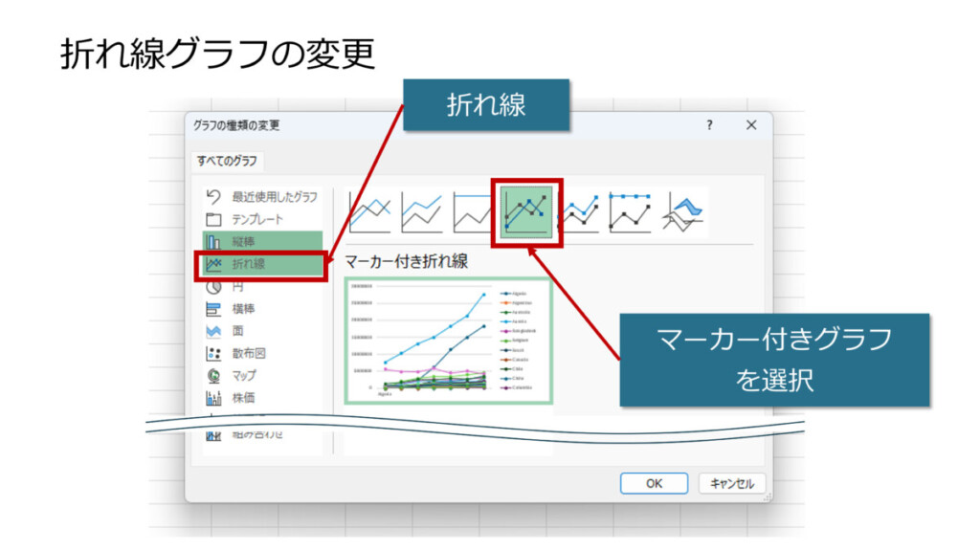This screenshot has height=551, width=980.
Task: Select the 折れ線 chart category
Action: coord(249,265)
